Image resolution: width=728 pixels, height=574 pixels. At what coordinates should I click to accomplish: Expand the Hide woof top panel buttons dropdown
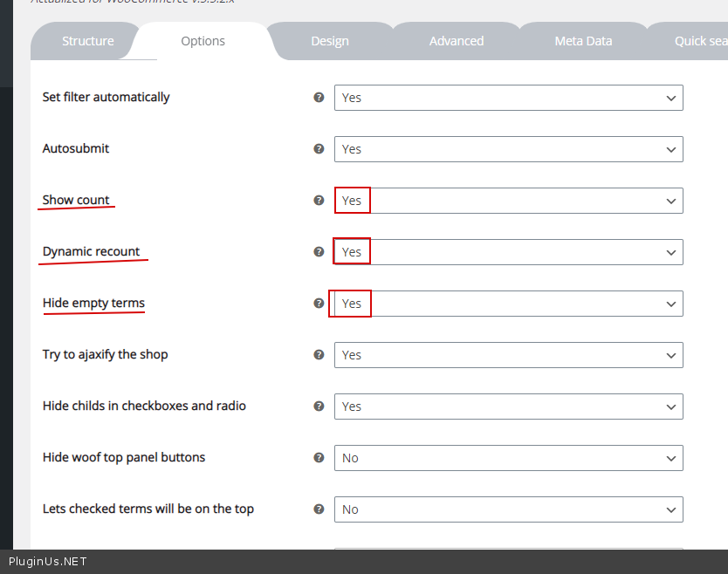[508, 458]
